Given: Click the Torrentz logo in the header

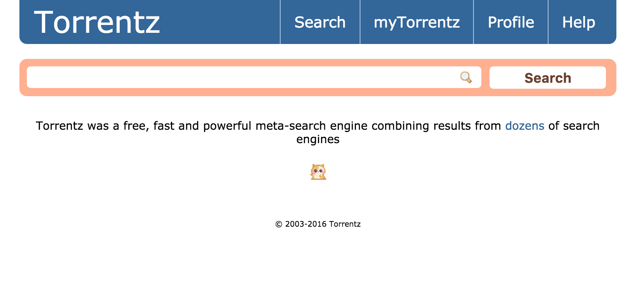Looking at the screenshot, I should coord(97,22).
